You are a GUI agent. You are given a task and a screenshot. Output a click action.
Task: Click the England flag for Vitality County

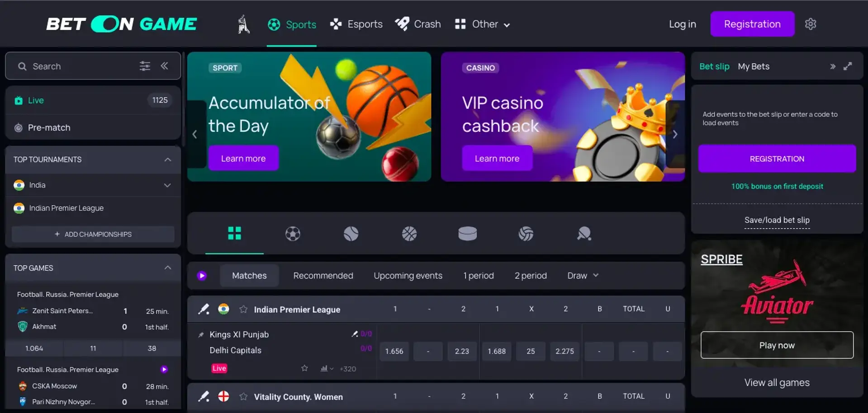[223, 396]
